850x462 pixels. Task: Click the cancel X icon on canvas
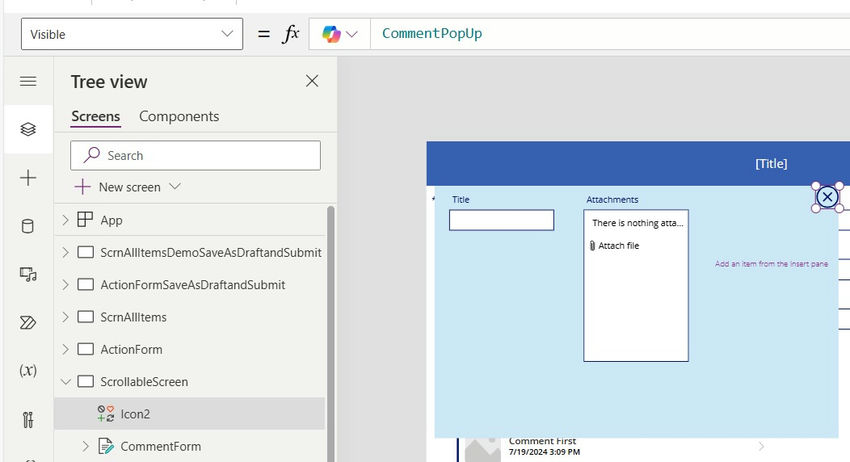tap(827, 197)
